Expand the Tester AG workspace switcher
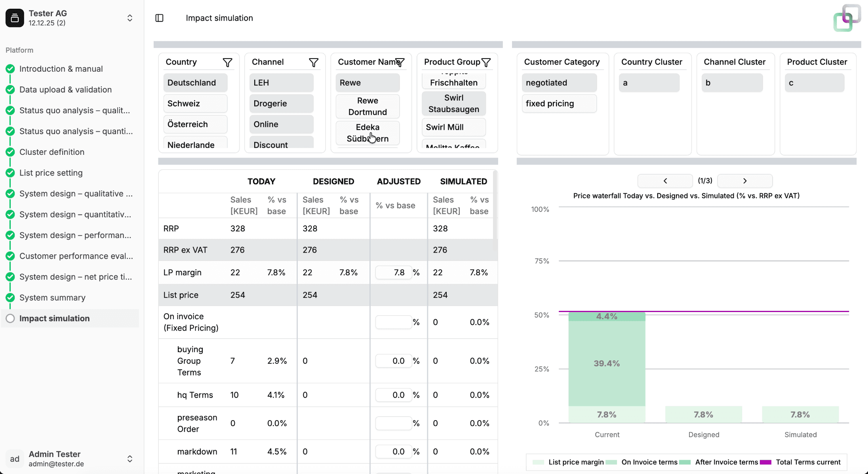 pyautogui.click(x=129, y=18)
